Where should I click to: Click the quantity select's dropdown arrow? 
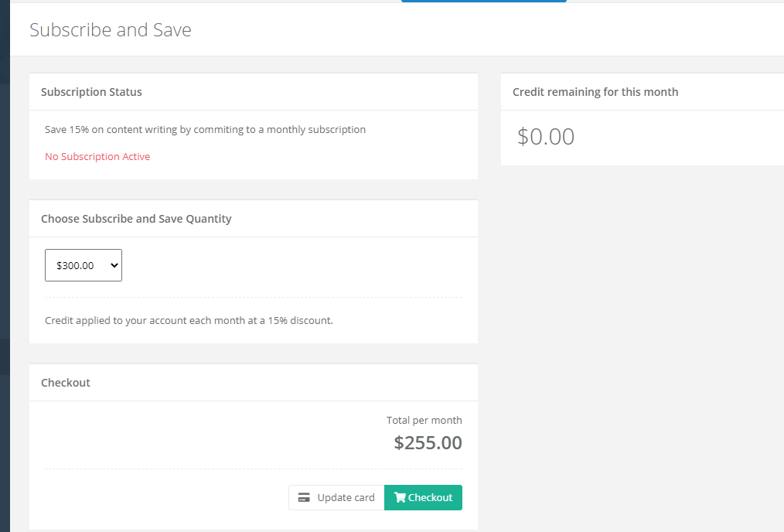coord(114,265)
